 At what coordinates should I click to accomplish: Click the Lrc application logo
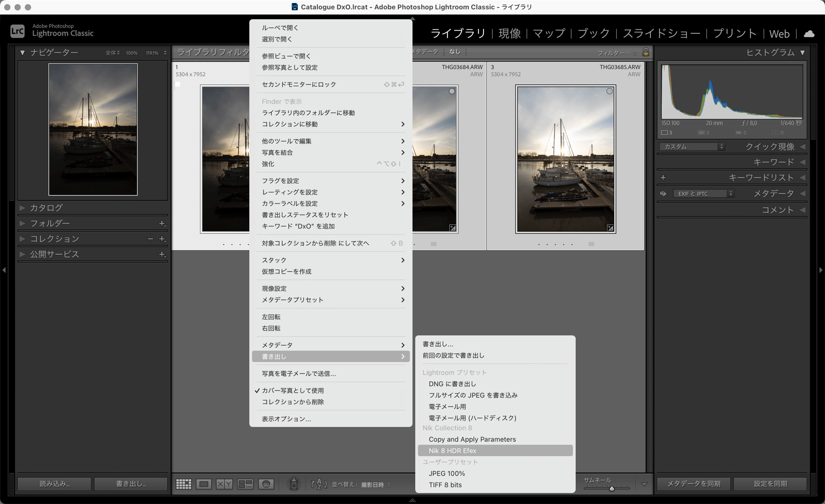[x=17, y=31]
